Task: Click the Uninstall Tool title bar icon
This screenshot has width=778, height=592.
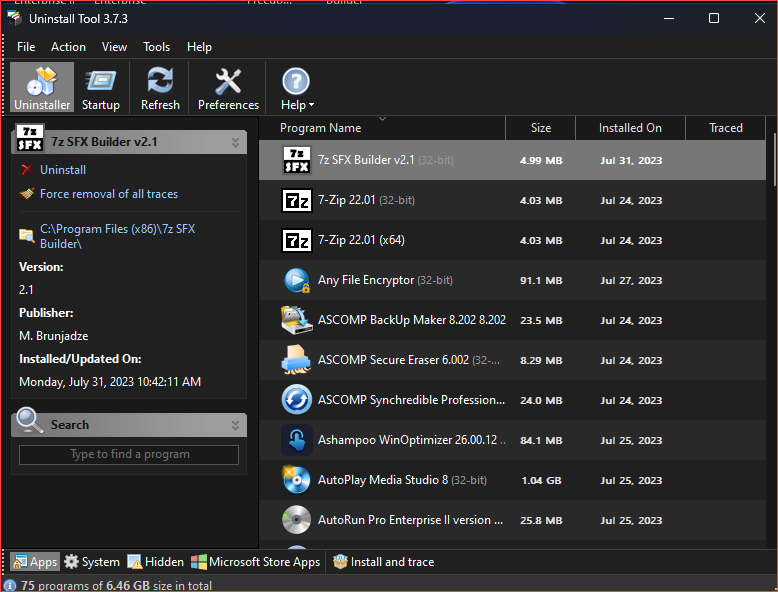Action: pyautogui.click(x=15, y=19)
